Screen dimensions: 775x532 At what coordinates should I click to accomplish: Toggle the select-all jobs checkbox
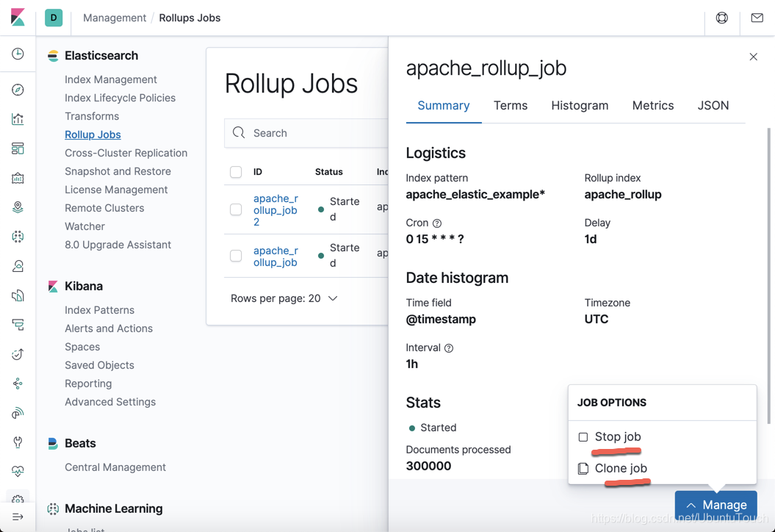236,171
